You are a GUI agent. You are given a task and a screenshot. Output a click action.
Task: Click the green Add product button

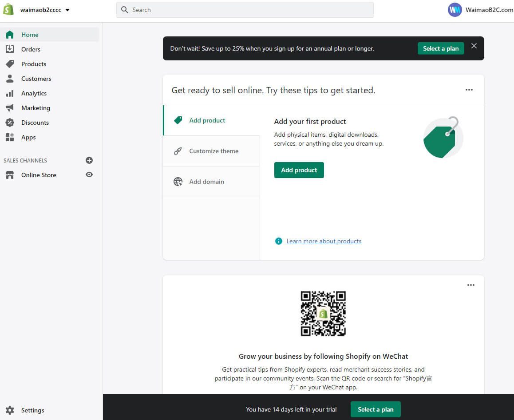[299, 170]
